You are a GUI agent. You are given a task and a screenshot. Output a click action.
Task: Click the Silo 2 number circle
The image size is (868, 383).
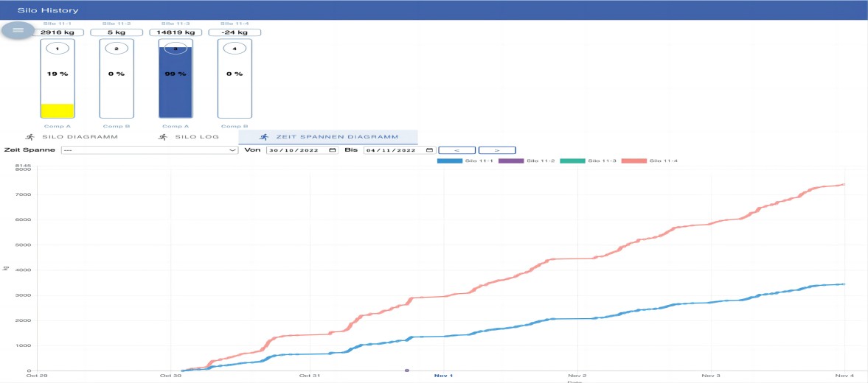[116, 49]
